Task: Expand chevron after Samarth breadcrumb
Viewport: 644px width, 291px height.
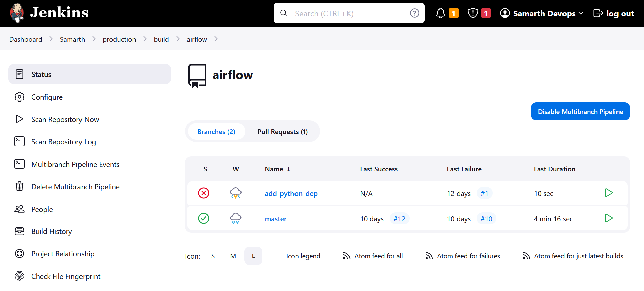Action: pos(94,39)
